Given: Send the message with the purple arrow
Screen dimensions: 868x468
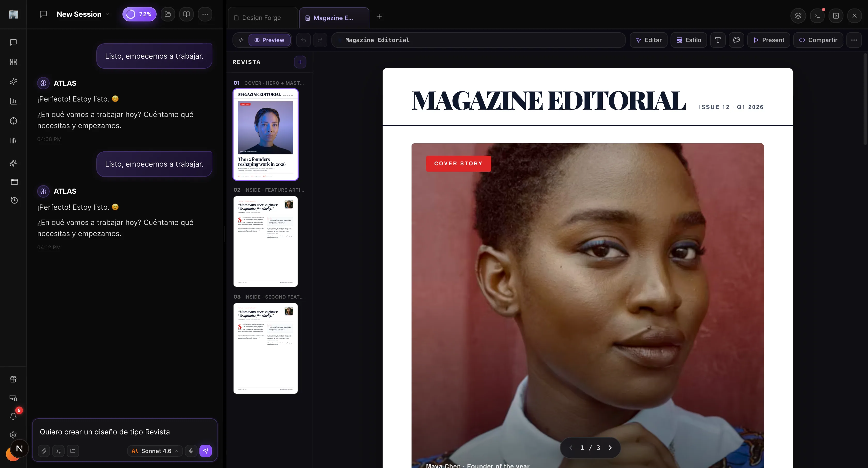Looking at the screenshot, I should tap(206, 451).
